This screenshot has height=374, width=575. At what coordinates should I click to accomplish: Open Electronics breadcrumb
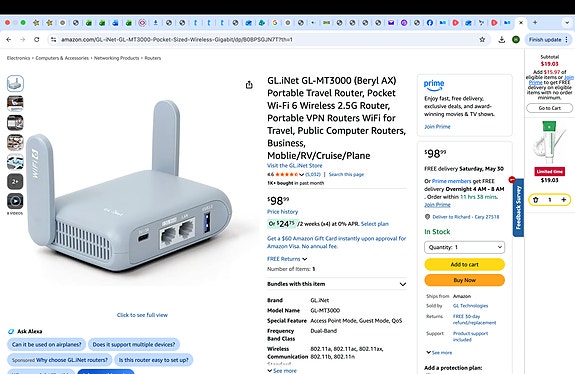[18, 58]
